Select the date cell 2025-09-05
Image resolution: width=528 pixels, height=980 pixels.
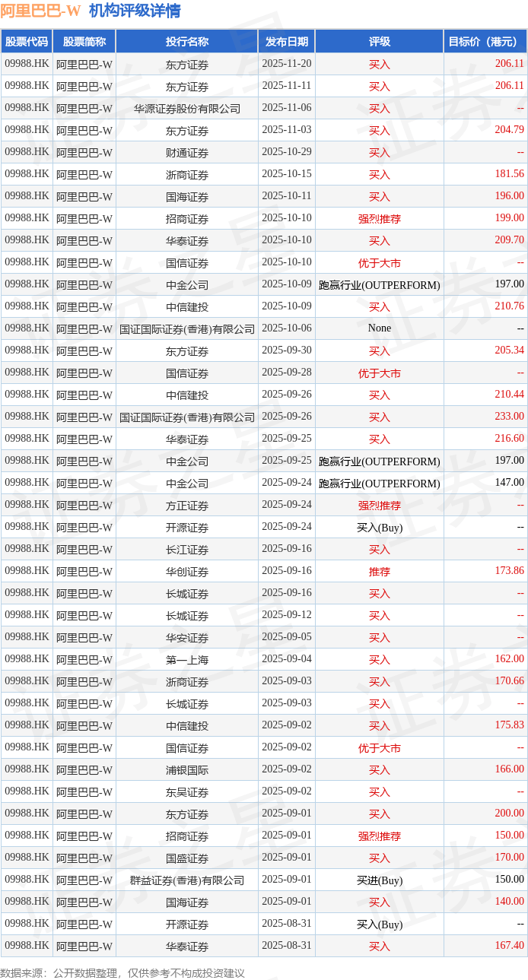click(x=287, y=637)
